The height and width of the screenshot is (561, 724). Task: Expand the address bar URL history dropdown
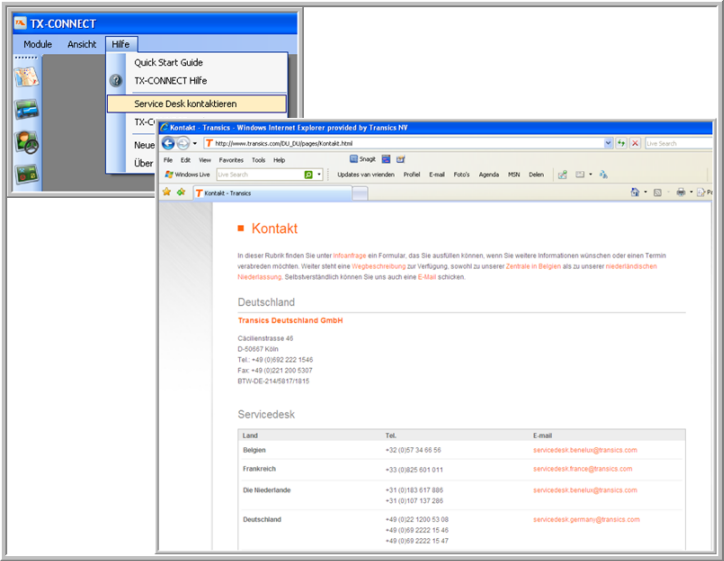[608, 143]
